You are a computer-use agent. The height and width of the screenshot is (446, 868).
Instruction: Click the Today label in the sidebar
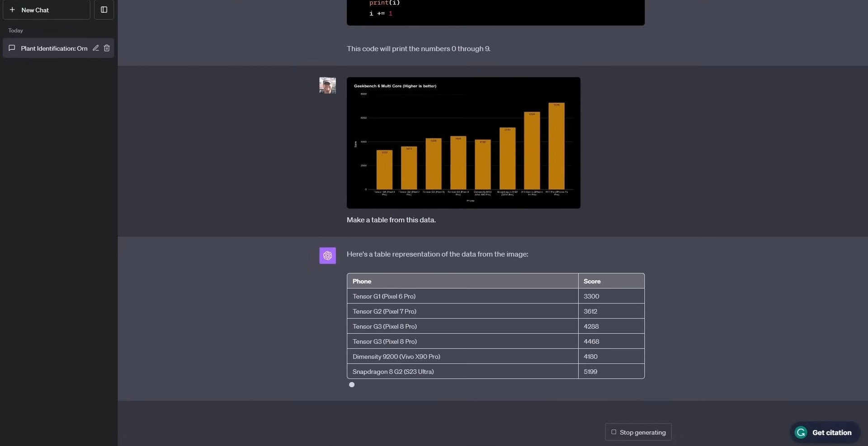pos(15,30)
